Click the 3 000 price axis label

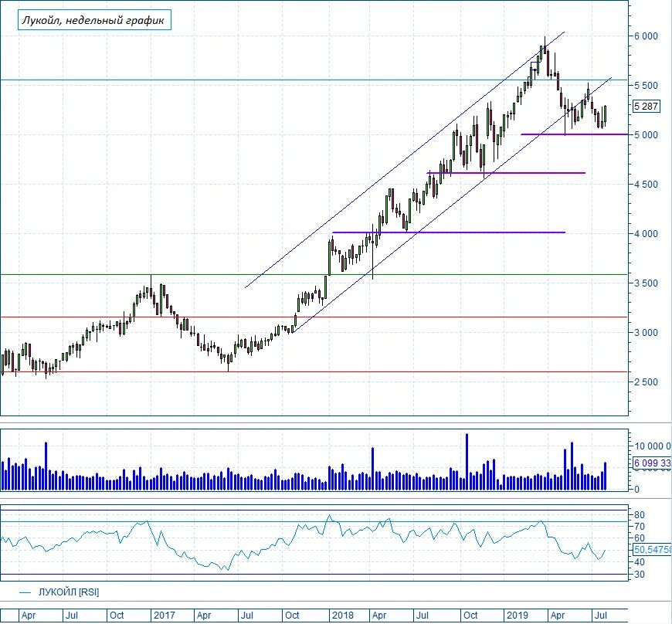[646, 333]
